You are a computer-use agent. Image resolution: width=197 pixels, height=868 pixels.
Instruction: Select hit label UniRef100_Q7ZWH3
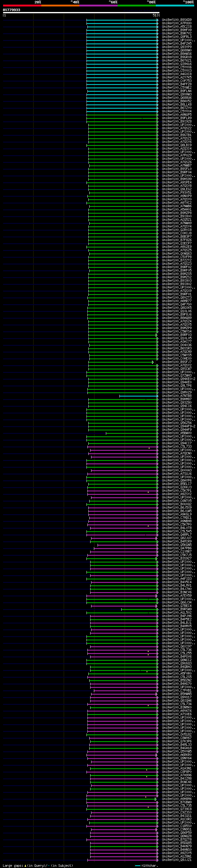(177, 376)
